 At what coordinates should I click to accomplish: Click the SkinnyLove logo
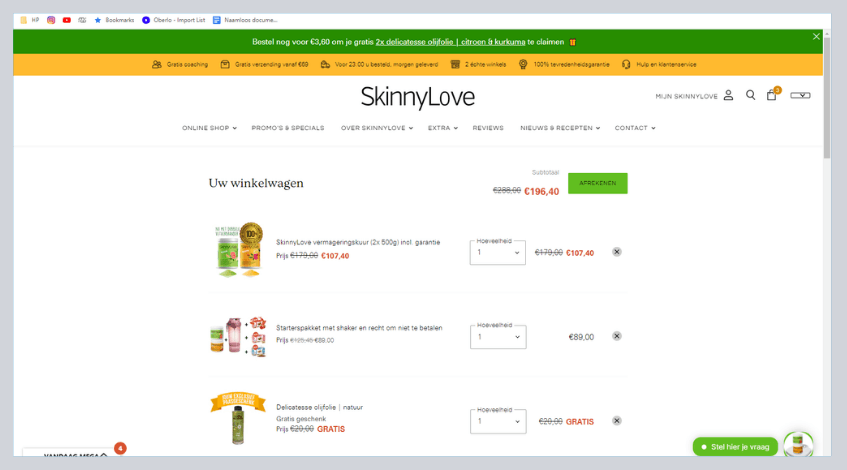[418, 97]
